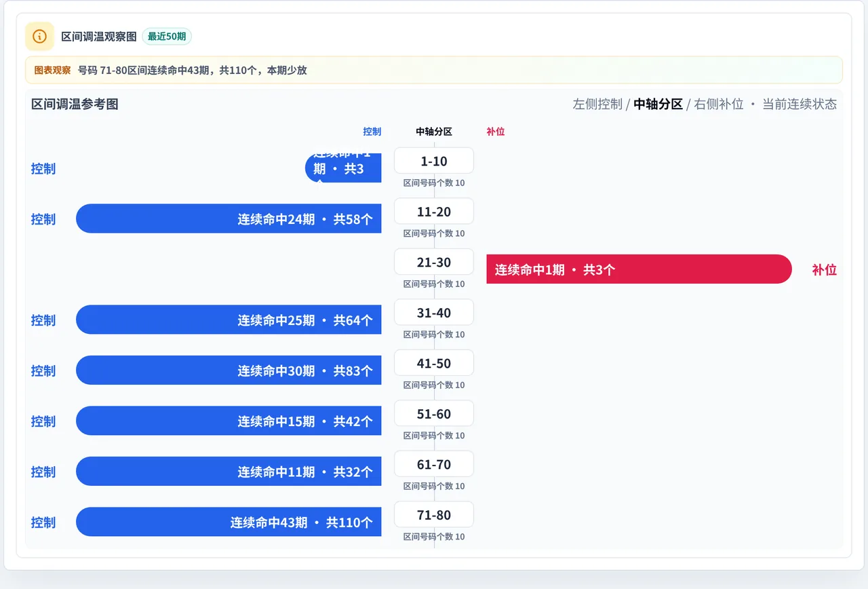The width and height of the screenshot is (868, 589).
Task: Select the 31-40 range box
Action: point(434,312)
